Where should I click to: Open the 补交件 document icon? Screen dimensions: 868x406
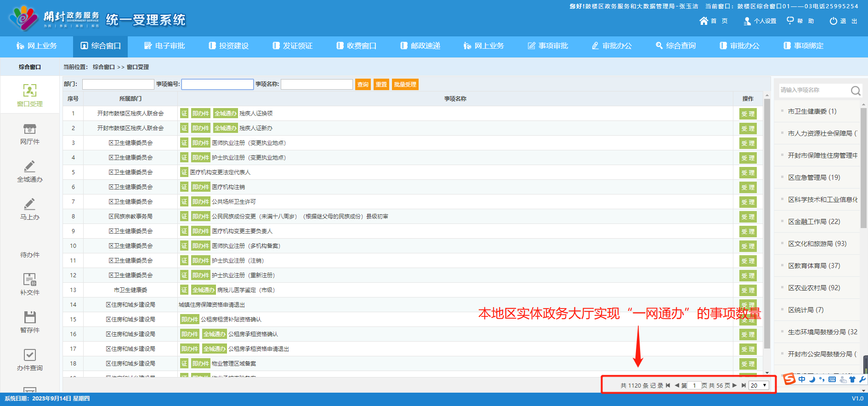[30, 279]
